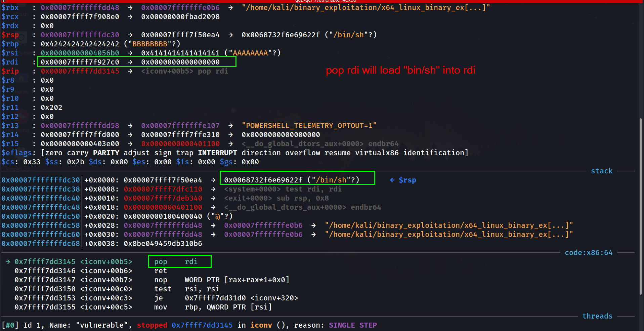Click the stack value 0x8be049459db310b6
The image size is (644, 331).
[x=163, y=244]
